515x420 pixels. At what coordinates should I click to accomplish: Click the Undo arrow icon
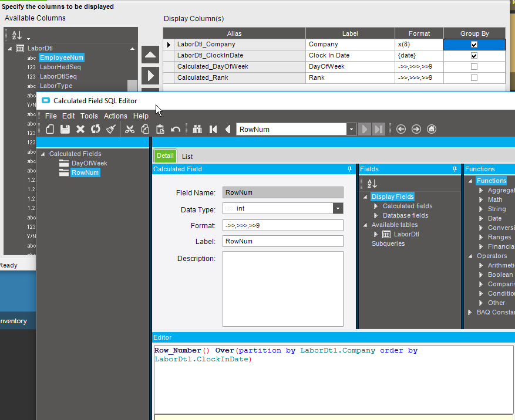tap(176, 129)
